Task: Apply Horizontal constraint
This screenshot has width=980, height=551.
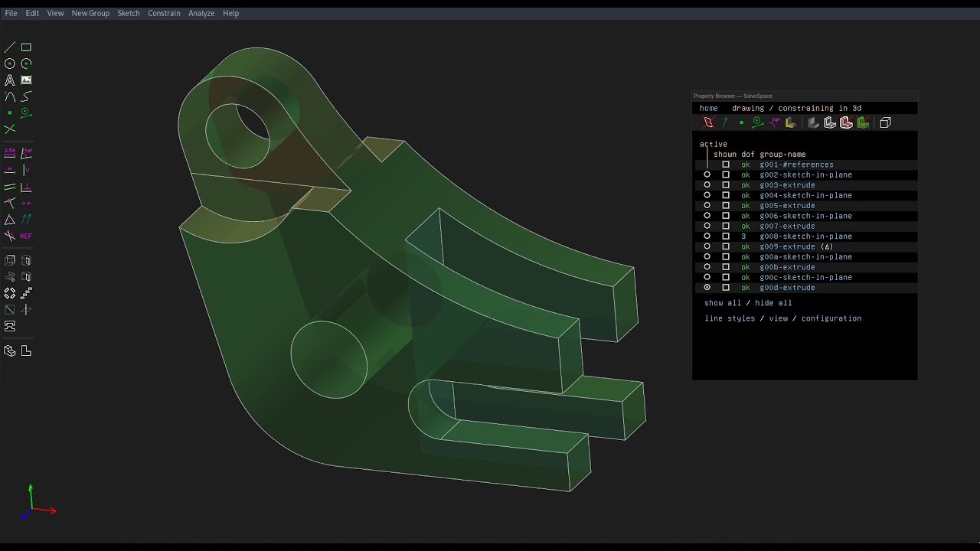Action: click(x=10, y=169)
